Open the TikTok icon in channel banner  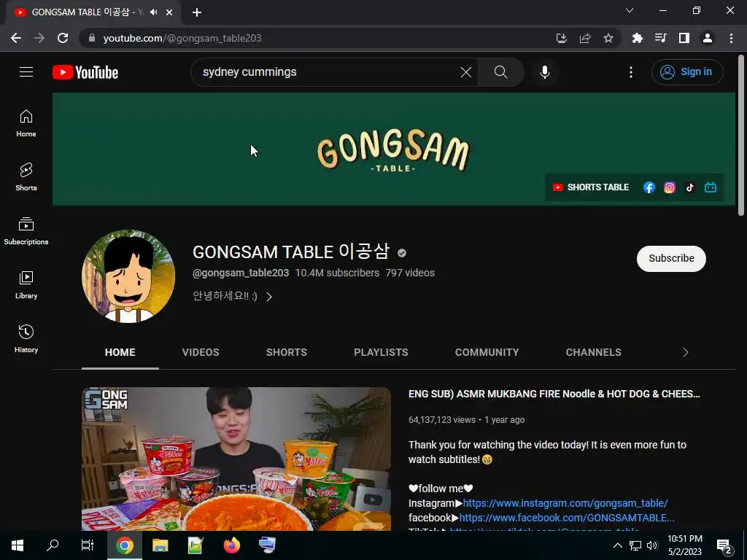click(x=690, y=187)
